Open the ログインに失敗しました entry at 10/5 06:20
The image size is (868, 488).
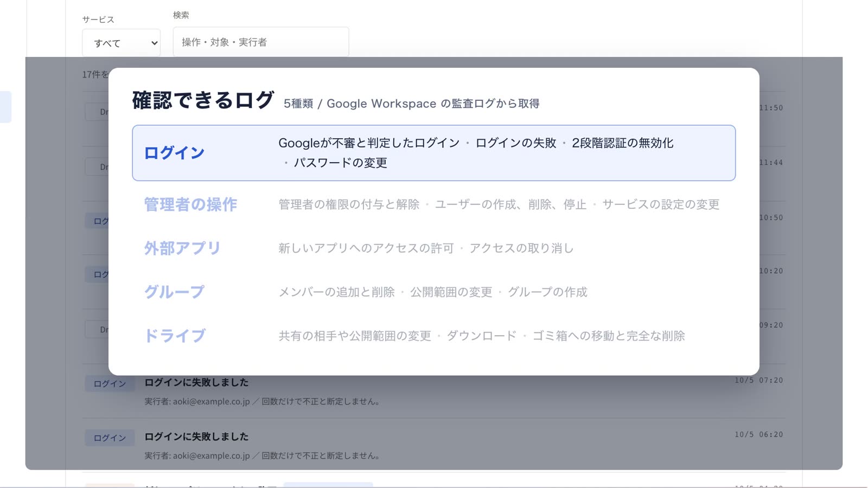coord(196,436)
